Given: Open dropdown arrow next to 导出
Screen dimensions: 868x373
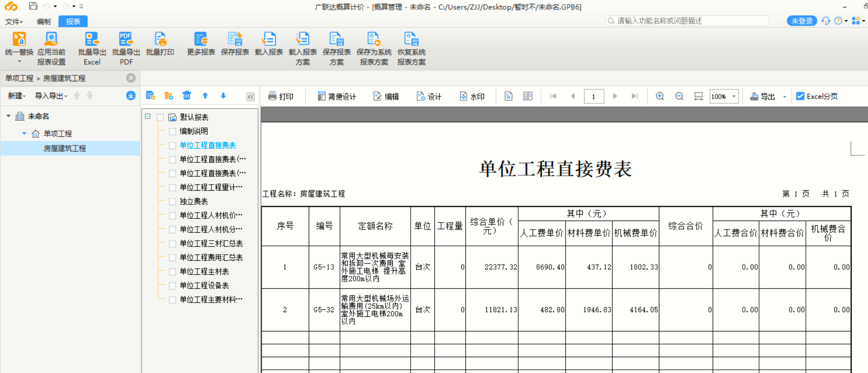Looking at the screenshot, I should 785,97.
